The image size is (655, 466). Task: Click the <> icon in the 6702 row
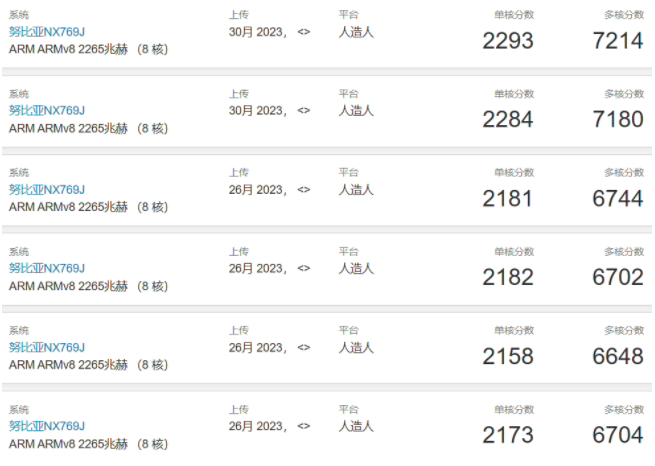pos(304,268)
